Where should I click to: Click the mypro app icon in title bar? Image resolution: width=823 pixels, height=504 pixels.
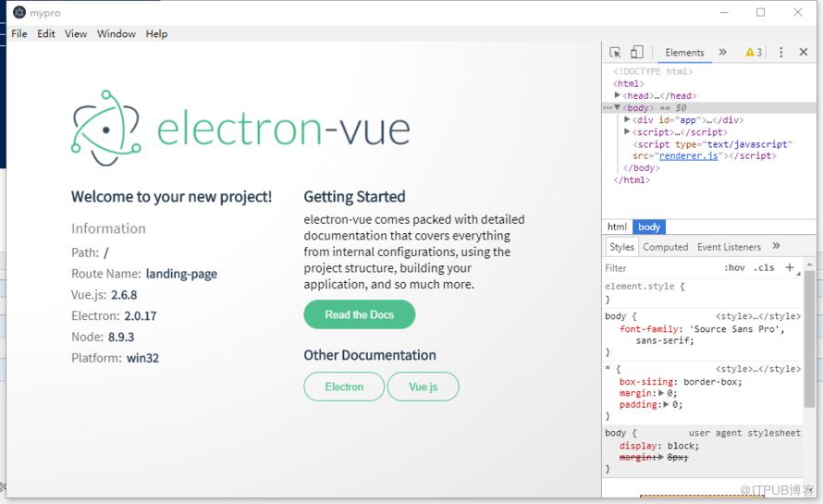tap(19, 12)
